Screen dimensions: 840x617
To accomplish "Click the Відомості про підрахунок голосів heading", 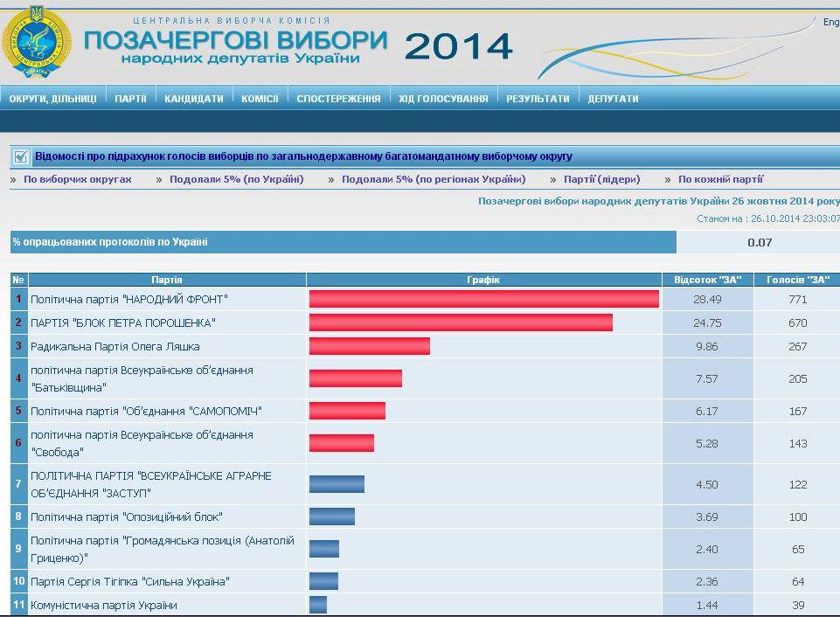I will (x=304, y=156).
